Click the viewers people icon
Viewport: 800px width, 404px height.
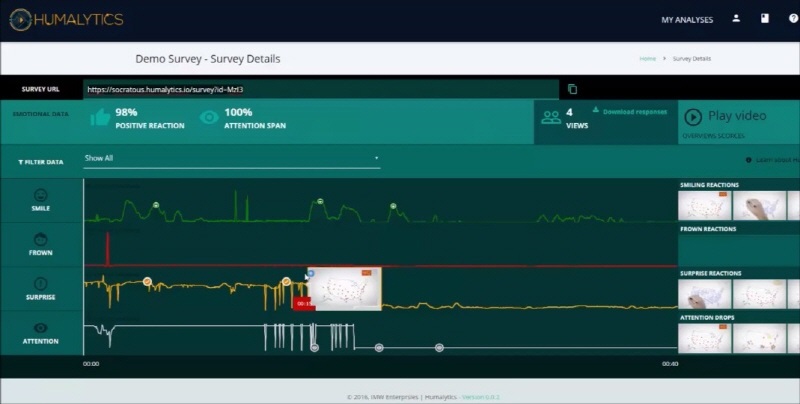[x=551, y=118]
